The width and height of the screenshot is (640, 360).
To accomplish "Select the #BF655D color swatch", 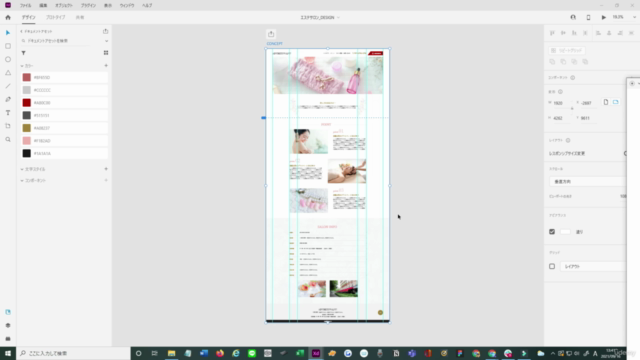I will click(x=27, y=78).
